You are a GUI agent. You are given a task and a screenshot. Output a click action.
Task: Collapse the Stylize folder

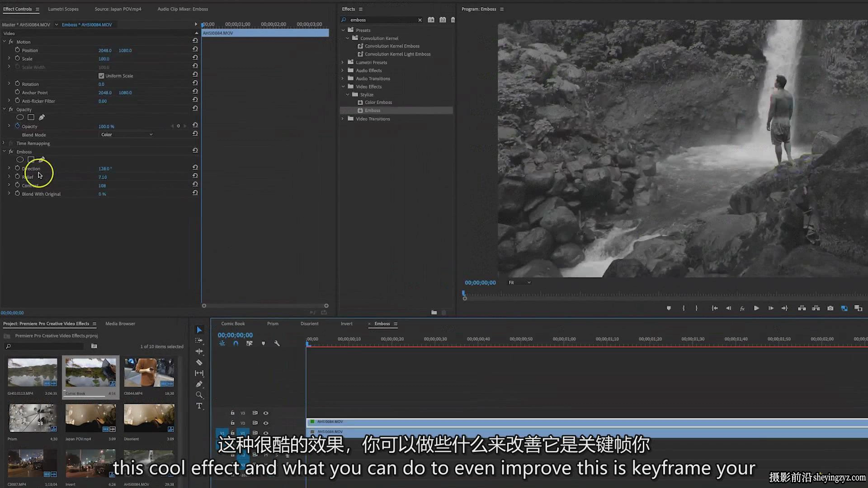coord(348,95)
